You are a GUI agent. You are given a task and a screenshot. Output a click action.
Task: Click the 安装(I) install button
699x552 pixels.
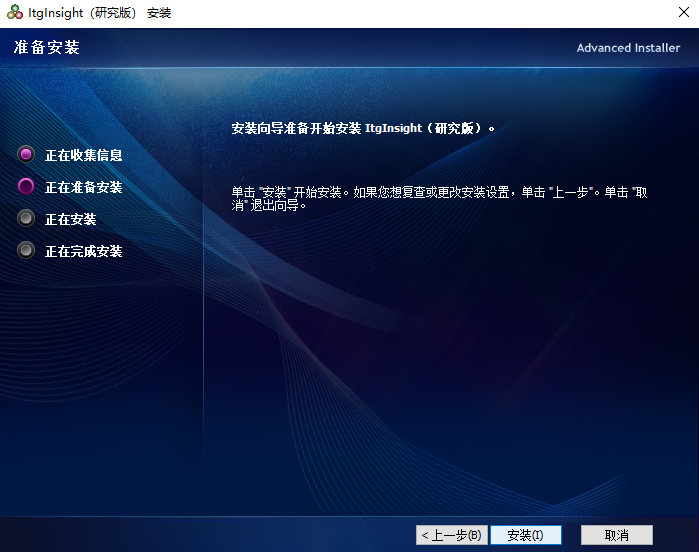(526, 535)
